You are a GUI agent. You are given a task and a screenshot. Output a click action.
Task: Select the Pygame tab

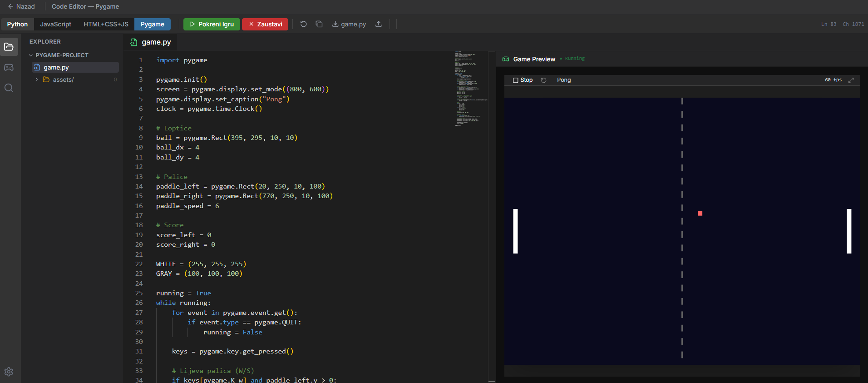pyautogui.click(x=153, y=24)
